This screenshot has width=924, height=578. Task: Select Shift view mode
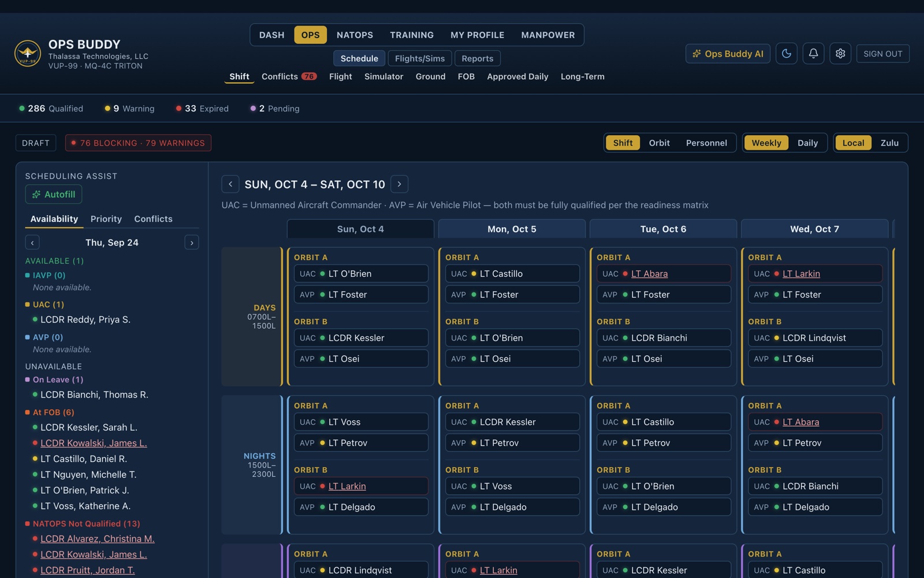click(x=623, y=143)
